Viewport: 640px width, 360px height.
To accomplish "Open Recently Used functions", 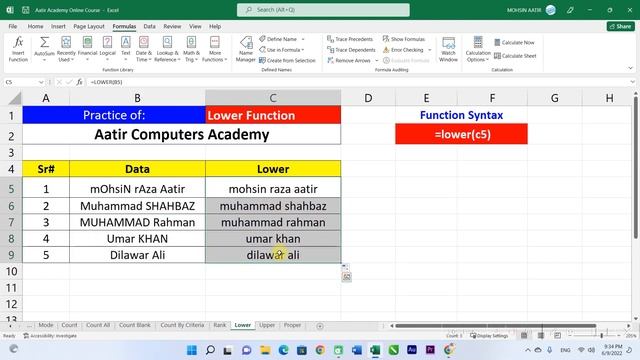I will pyautogui.click(x=66, y=49).
